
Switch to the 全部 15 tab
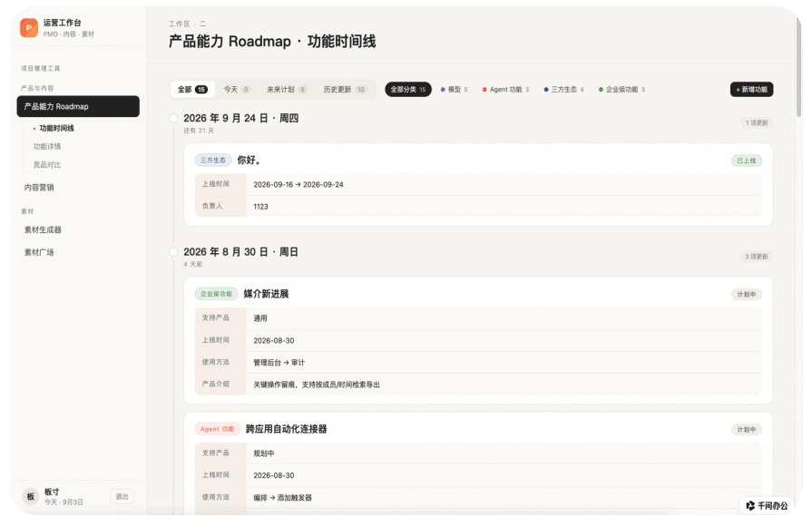[x=192, y=90]
